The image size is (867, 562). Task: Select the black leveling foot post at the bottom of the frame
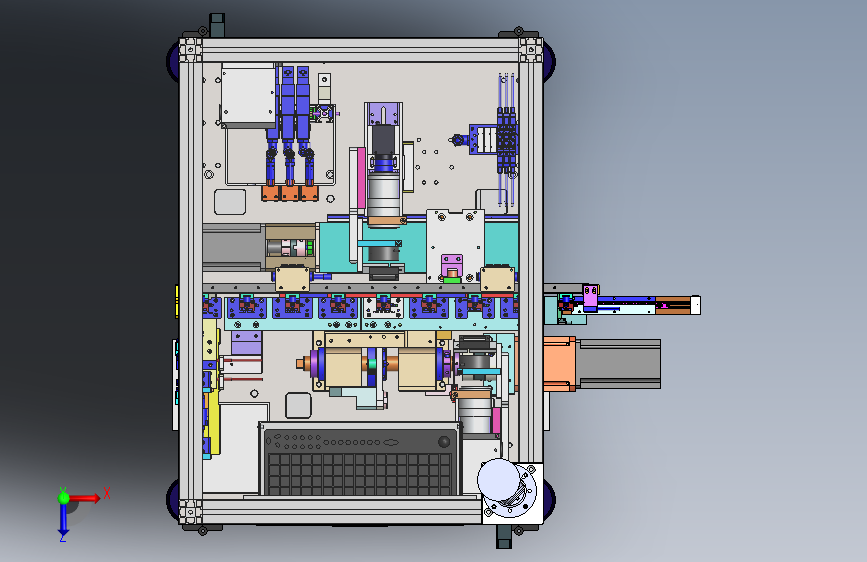tap(504, 537)
